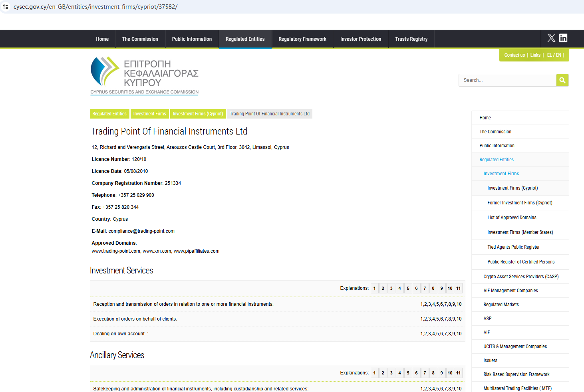The image size is (584, 392).
Task: Click the Fax +357 25 820 344 line
Action: [115, 207]
